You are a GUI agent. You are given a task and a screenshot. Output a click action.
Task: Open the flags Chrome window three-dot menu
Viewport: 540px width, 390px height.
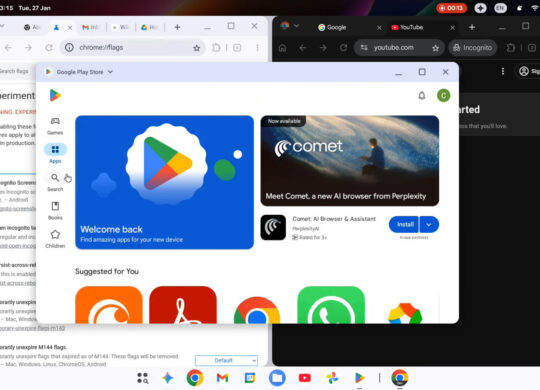point(258,48)
